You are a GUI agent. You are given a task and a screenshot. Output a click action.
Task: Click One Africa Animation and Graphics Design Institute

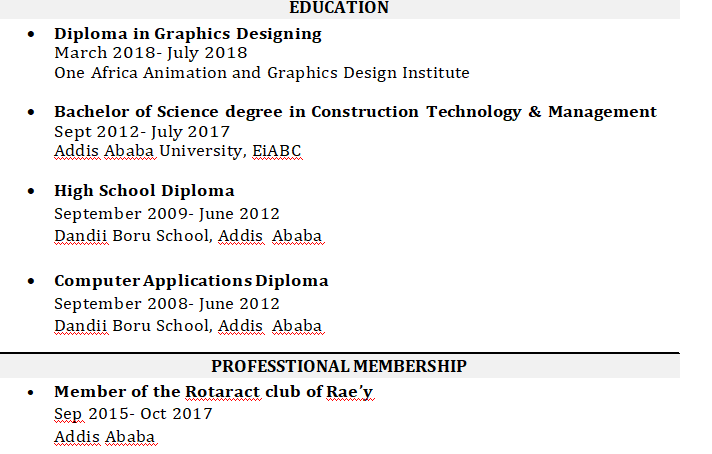click(x=261, y=73)
